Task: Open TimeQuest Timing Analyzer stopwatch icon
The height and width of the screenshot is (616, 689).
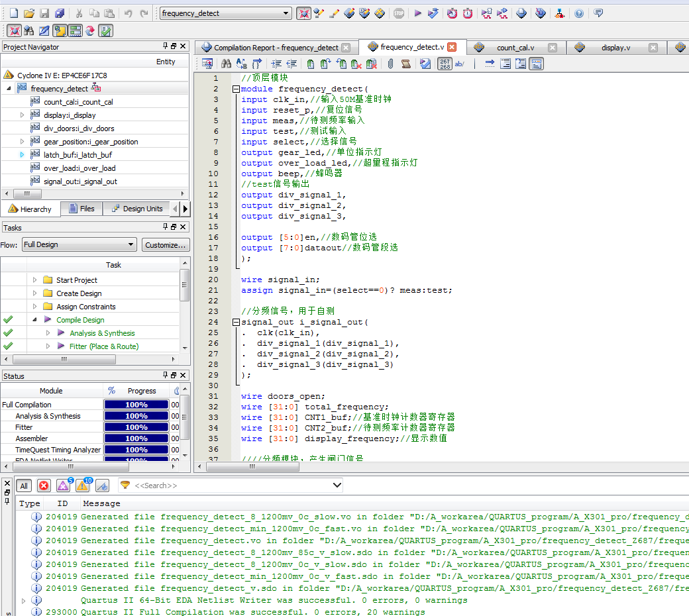Action: coord(468,13)
